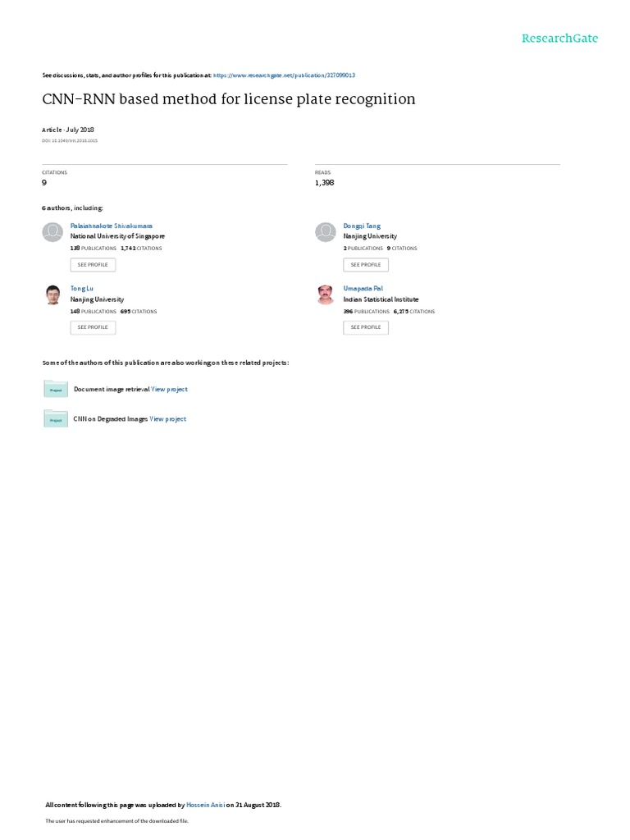
Task: Click Tong Lu's profile photo
Action: [x=52, y=294]
